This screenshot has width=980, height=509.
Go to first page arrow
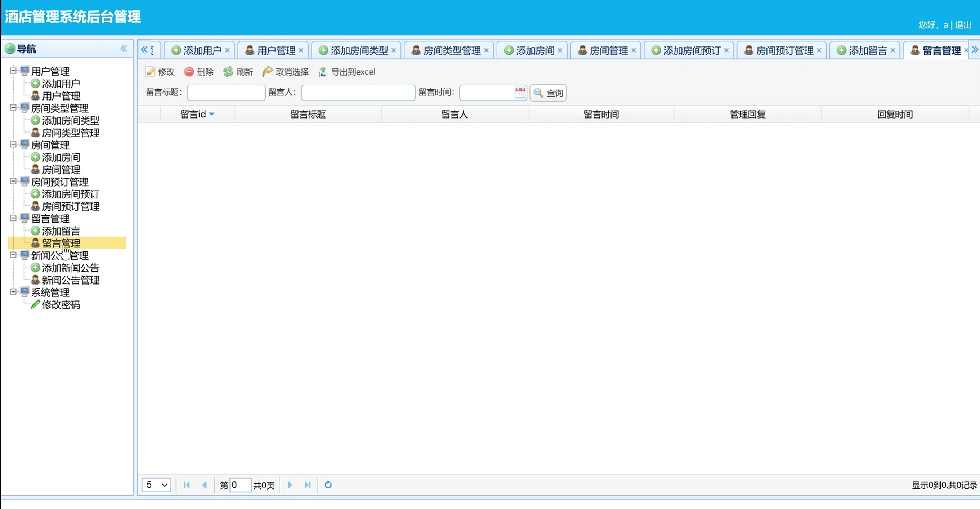[187, 485]
